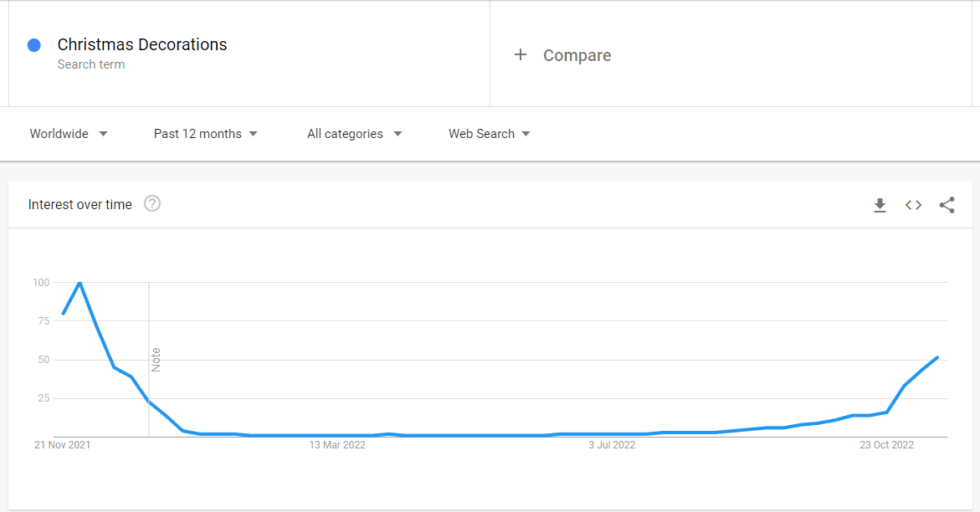Open the All categories dropdown
Image resolution: width=980 pixels, height=512 pixels.
[354, 134]
